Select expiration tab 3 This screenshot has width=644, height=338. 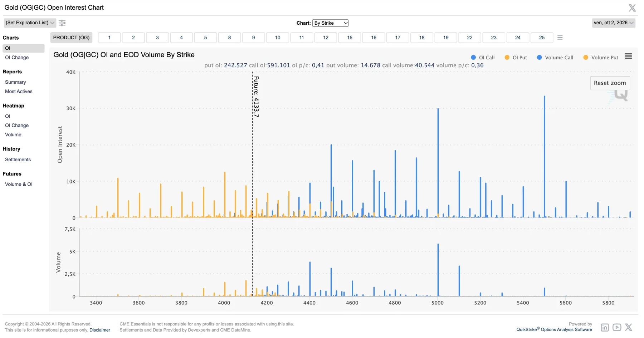(157, 38)
